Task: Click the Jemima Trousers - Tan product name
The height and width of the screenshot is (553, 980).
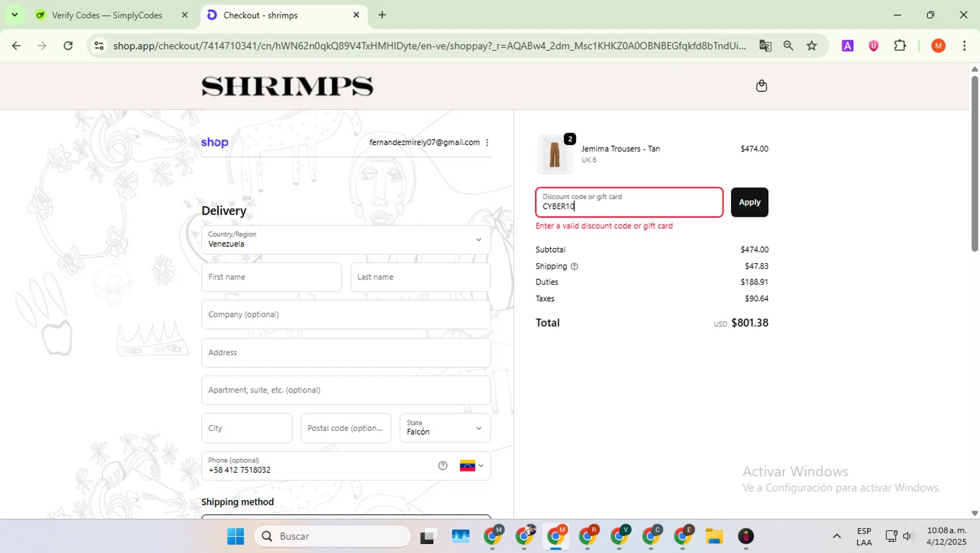Action: (621, 149)
